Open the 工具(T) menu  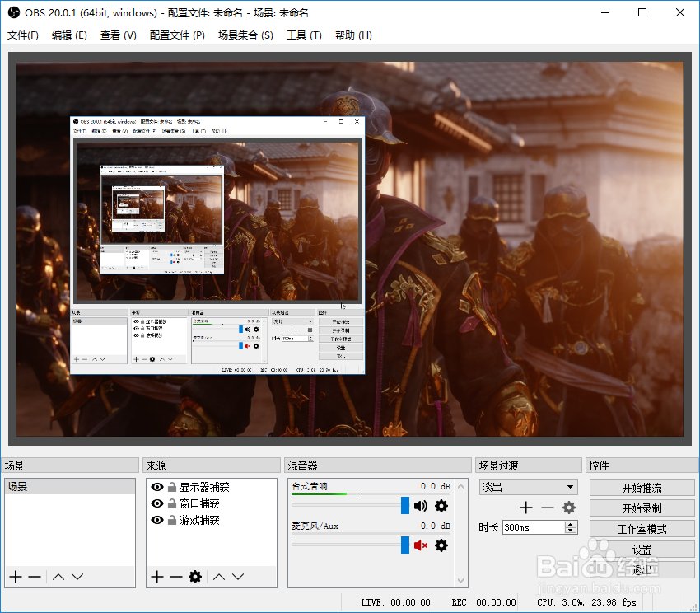point(304,35)
